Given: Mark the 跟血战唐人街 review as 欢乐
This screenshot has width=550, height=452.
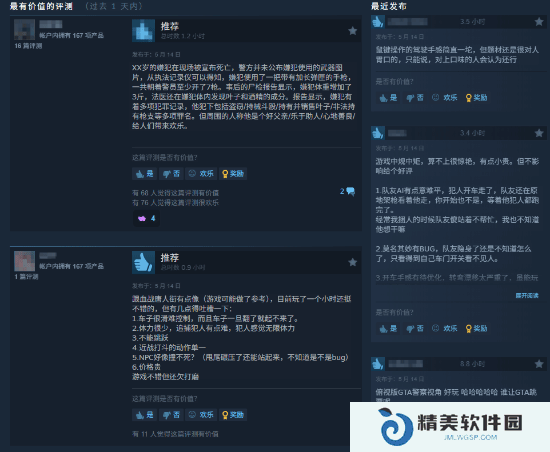Looking at the screenshot, I should [x=201, y=415].
